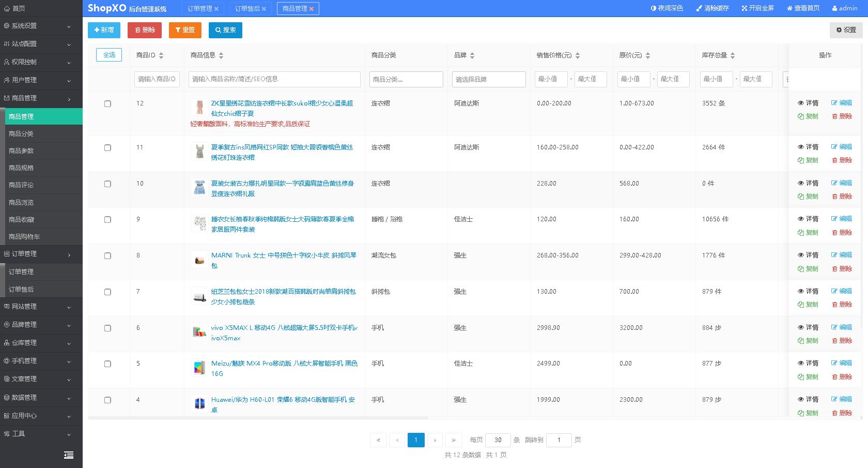Select 商品评论 in the sidebar menu
The height and width of the screenshot is (468, 868).
point(23,185)
